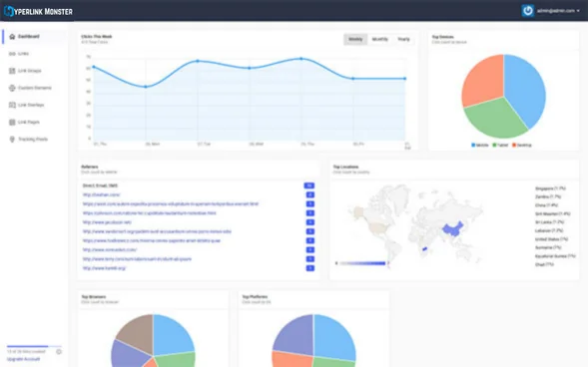Screen dimensions: 588x367
Task: Toggle Mobile legend in Top Devices
Action: 480,145
